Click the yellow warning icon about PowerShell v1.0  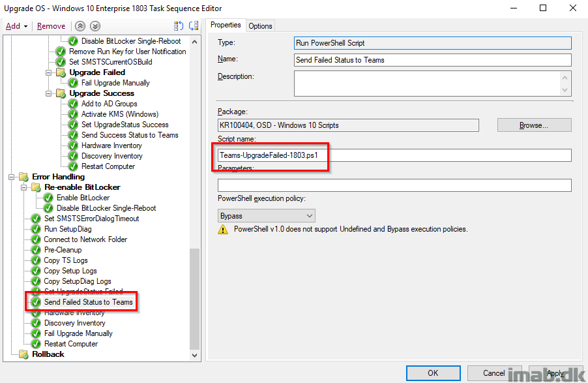coord(223,230)
